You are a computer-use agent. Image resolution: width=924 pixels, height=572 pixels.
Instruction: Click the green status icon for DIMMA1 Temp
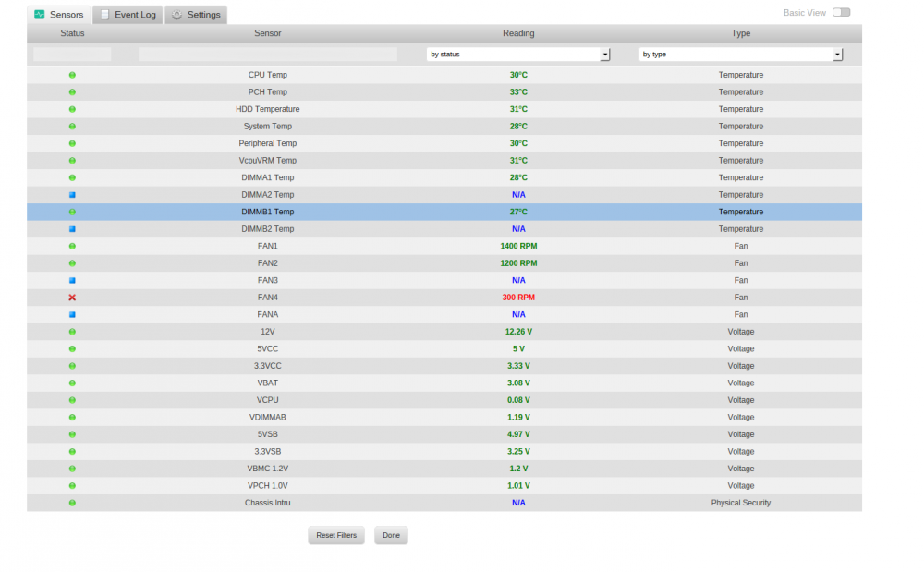tap(72, 177)
